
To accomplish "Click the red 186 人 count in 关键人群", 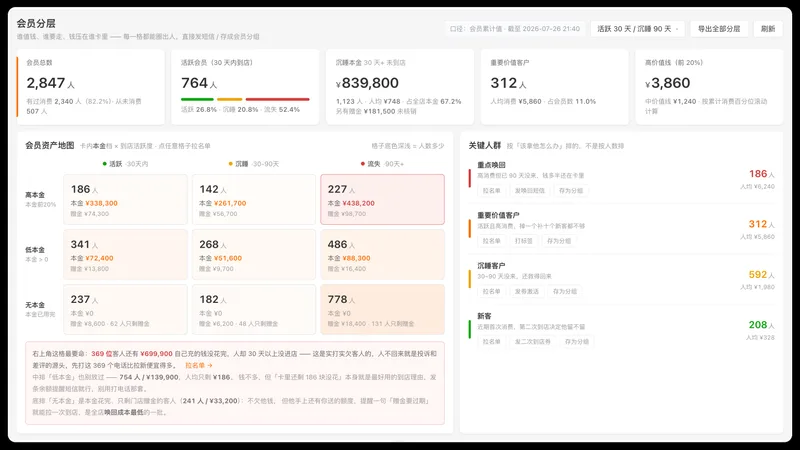I will click(x=761, y=174).
